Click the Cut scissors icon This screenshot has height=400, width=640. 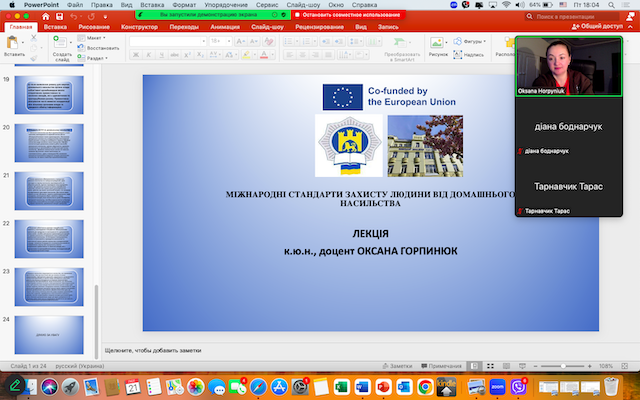click(x=33, y=38)
